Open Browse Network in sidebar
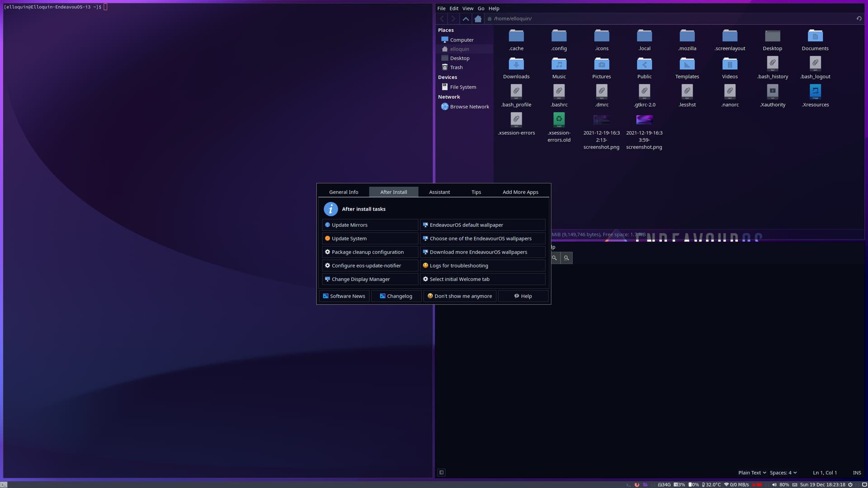 click(x=464, y=107)
